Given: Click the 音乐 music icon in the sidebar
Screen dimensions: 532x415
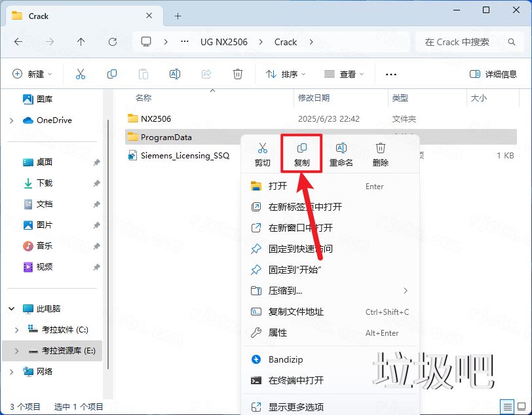Looking at the screenshot, I should tap(28, 246).
